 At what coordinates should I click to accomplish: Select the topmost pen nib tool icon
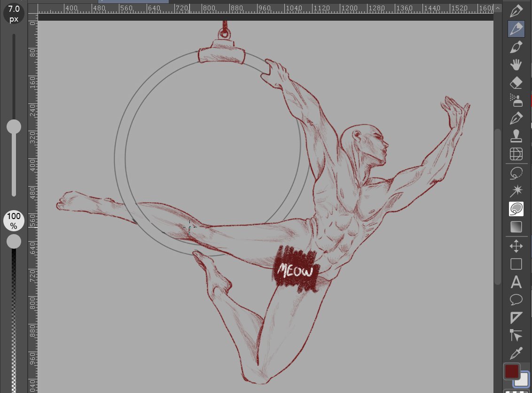pyautogui.click(x=516, y=11)
